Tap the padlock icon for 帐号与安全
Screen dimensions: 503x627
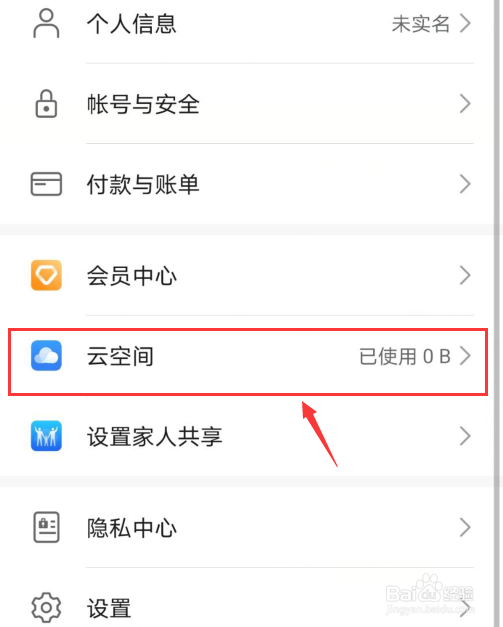pyautogui.click(x=46, y=104)
